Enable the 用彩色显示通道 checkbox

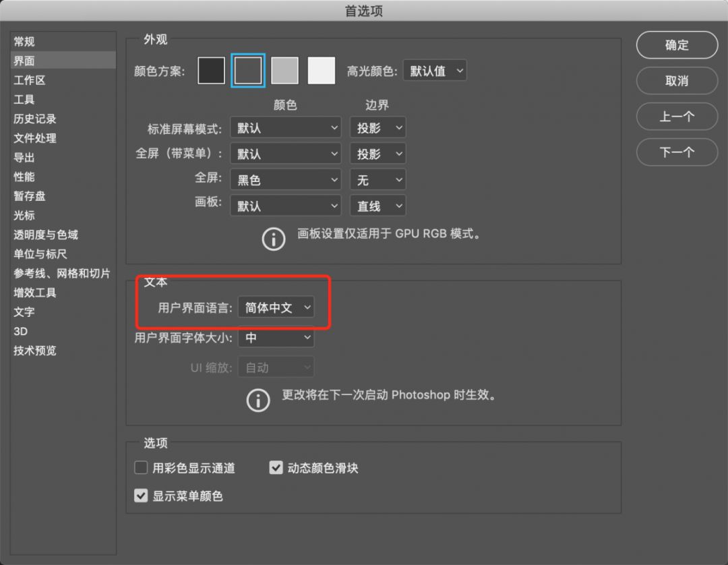point(141,467)
